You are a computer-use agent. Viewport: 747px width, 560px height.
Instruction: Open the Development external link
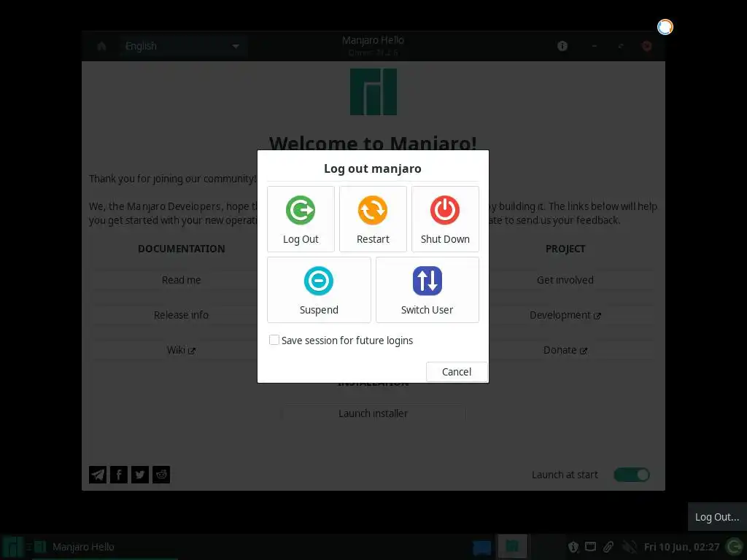pos(565,315)
